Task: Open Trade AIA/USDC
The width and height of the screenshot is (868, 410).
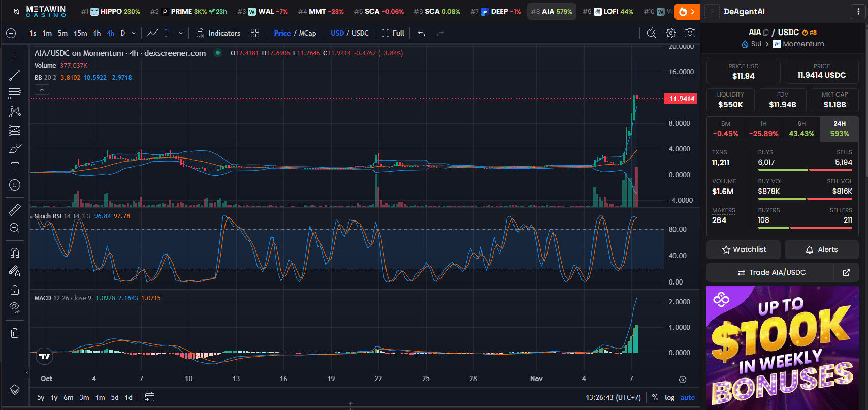Action: pos(771,272)
